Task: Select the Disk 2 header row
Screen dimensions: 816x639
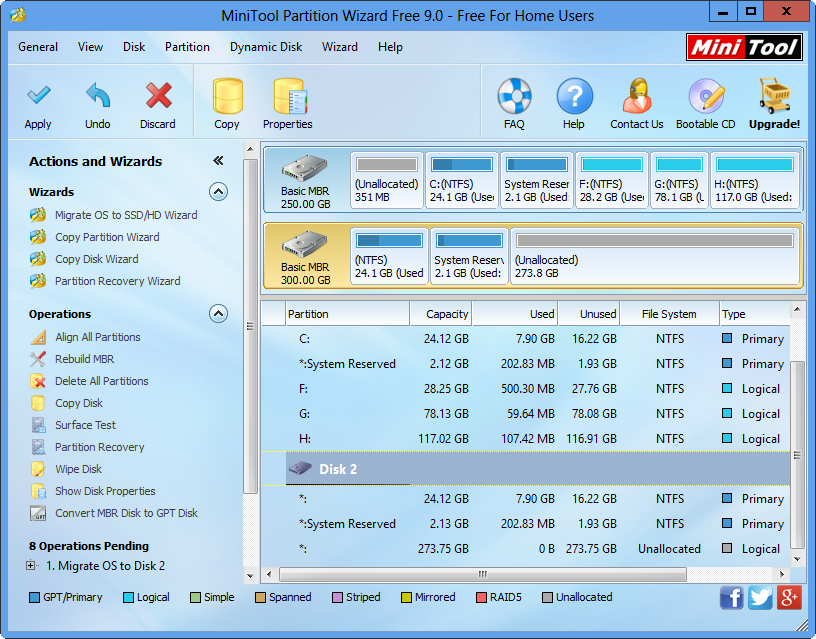Action: click(526, 469)
